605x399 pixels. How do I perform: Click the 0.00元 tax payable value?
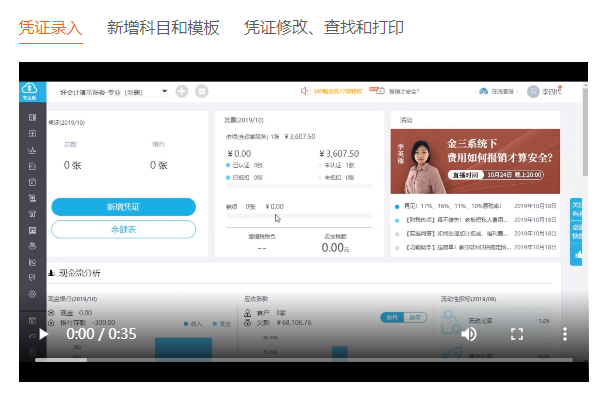coord(335,247)
